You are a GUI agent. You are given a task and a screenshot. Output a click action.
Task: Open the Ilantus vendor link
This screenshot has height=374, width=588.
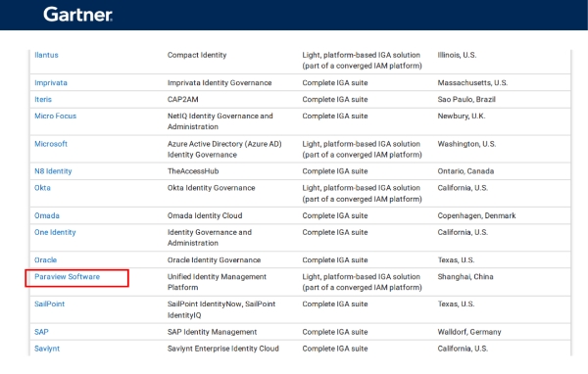(x=46, y=55)
